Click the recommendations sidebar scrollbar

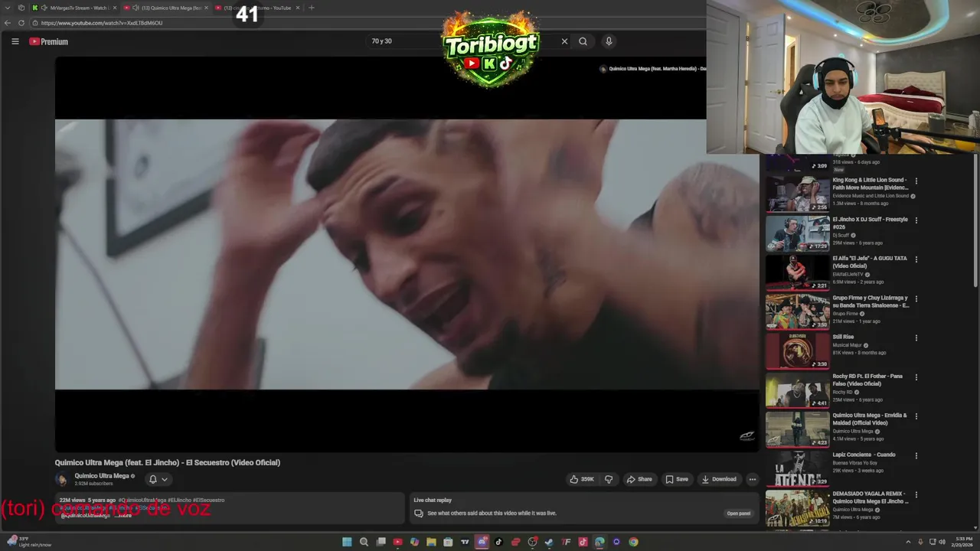(975, 222)
